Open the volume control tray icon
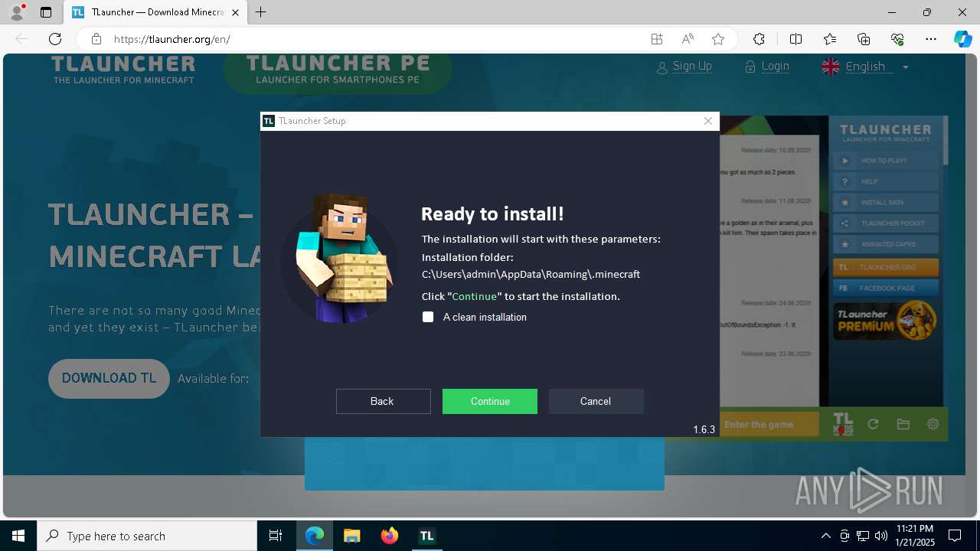Viewport: 980px width, 551px height. pos(880,536)
